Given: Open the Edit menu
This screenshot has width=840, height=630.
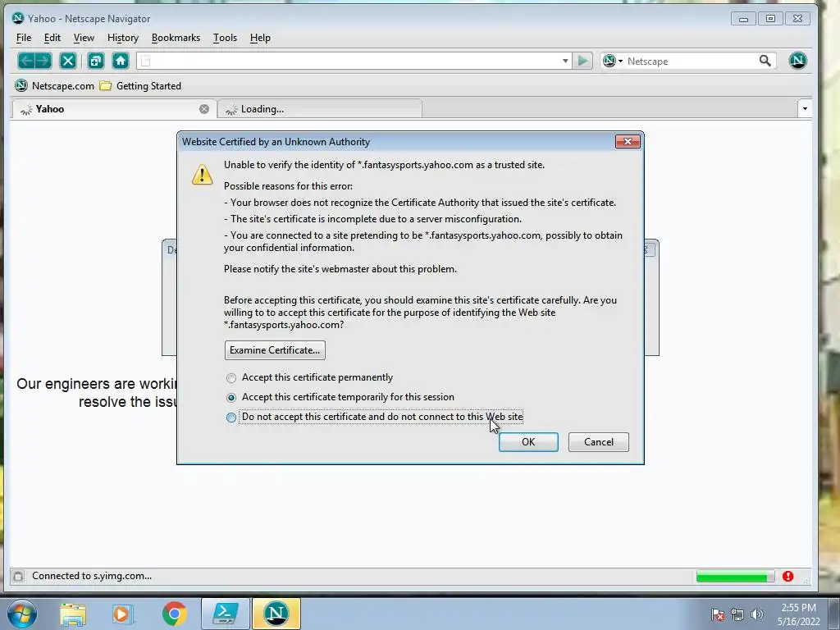Looking at the screenshot, I should (52, 38).
